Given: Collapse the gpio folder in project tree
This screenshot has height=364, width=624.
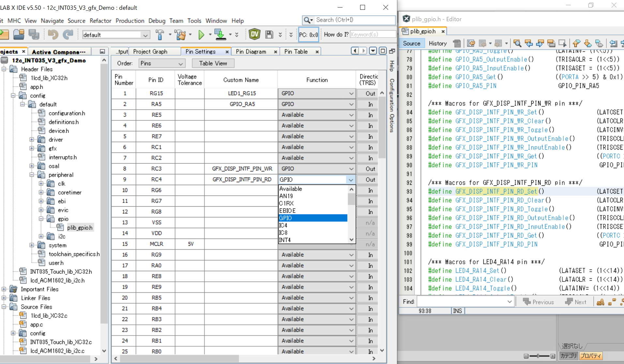Looking at the screenshot, I should 41,219.
